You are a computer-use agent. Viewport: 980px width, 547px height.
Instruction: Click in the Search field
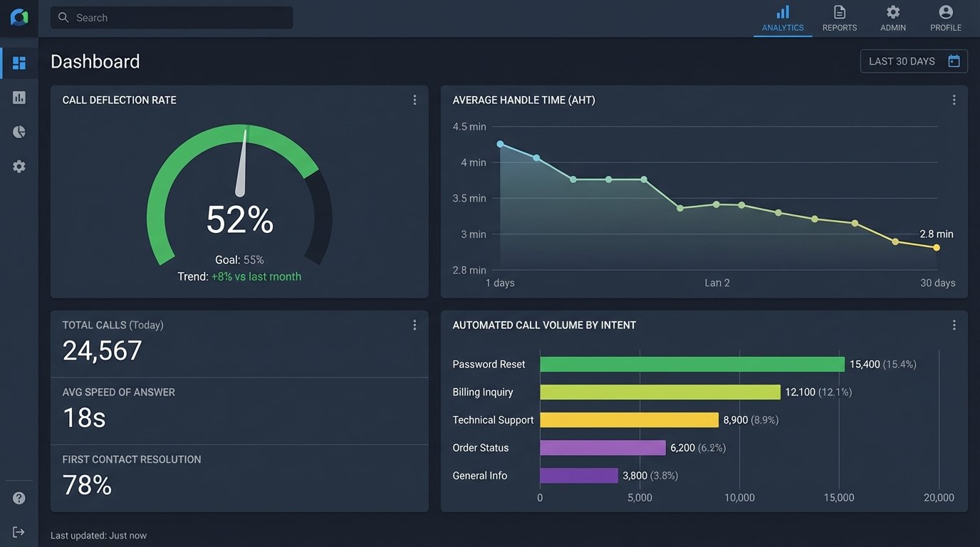[172, 18]
